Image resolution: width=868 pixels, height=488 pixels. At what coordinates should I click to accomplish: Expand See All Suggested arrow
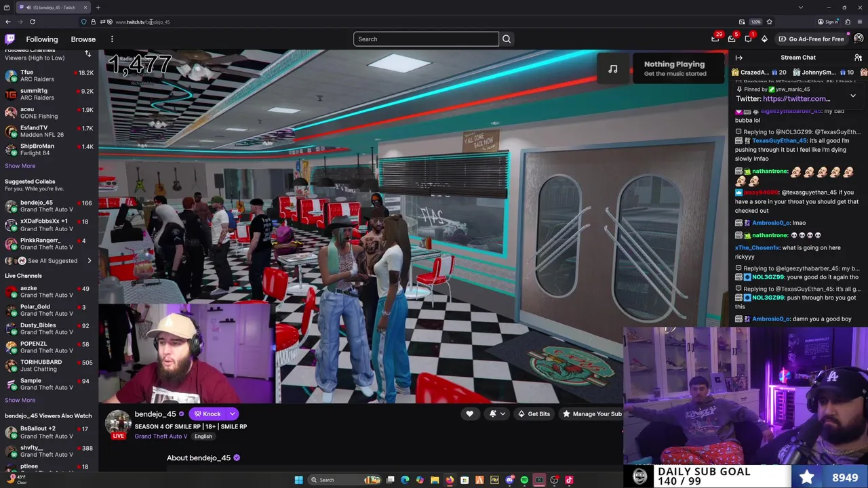[89, 260]
